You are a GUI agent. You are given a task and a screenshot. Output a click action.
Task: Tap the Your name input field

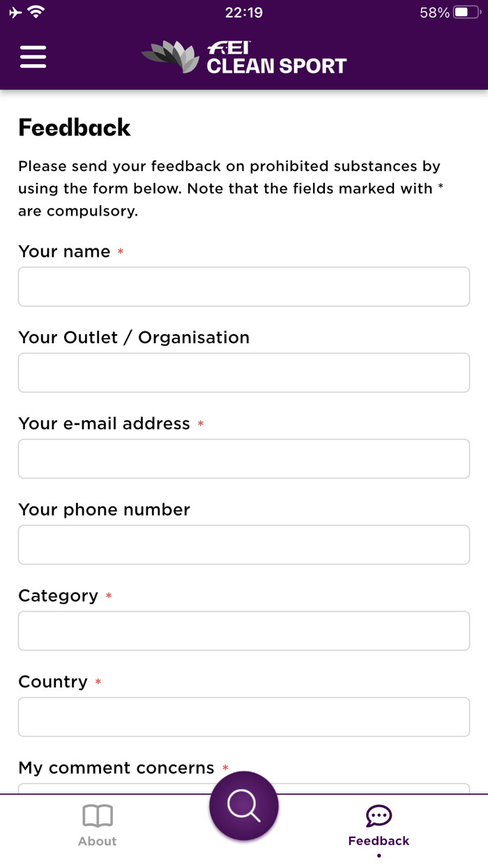[243, 286]
